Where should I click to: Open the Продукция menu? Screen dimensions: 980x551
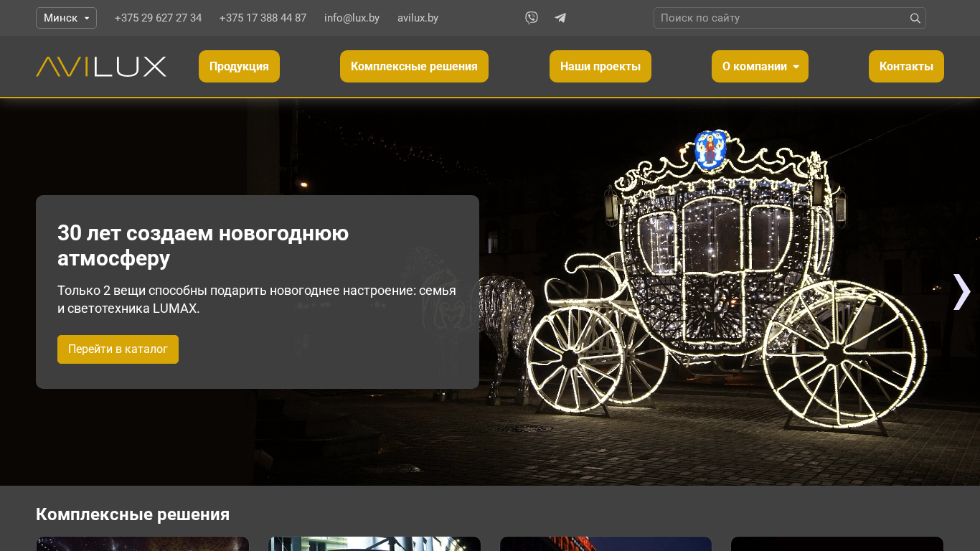(x=239, y=67)
